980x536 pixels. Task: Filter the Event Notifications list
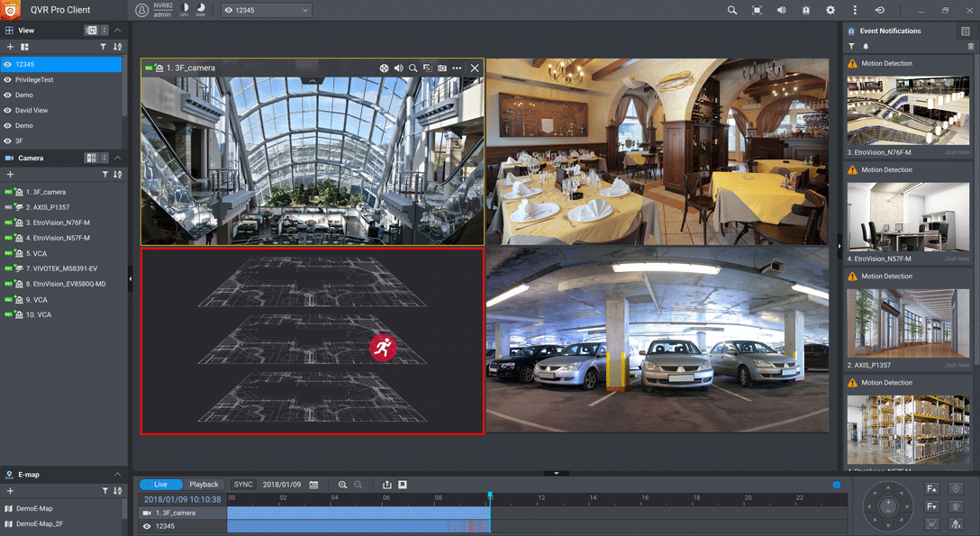click(x=852, y=46)
